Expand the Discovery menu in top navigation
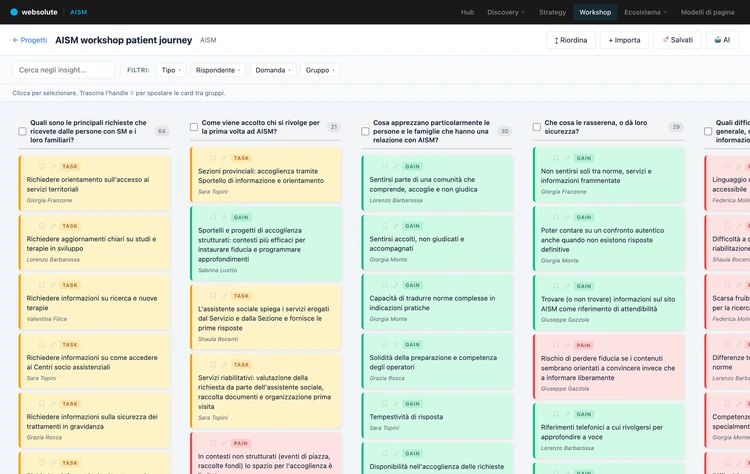The height and width of the screenshot is (474, 750). (x=506, y=12)
